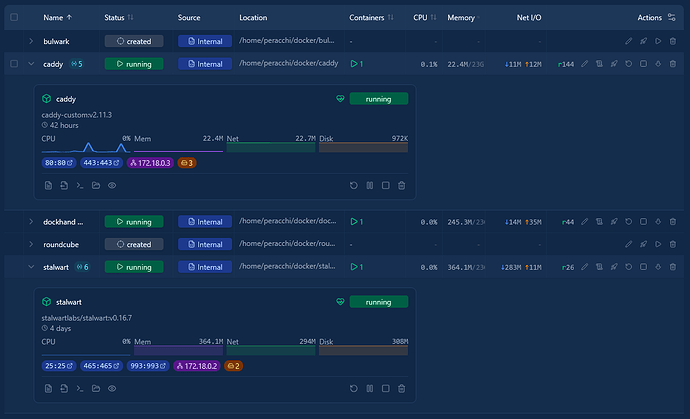Pause the stalwart container
Screen dimensions: 690x419
(370, 388)
